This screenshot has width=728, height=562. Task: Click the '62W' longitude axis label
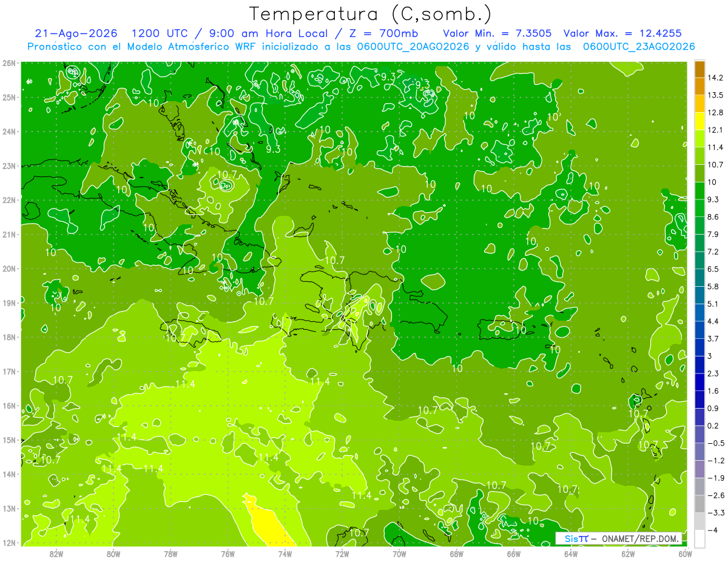click(628, 554)
